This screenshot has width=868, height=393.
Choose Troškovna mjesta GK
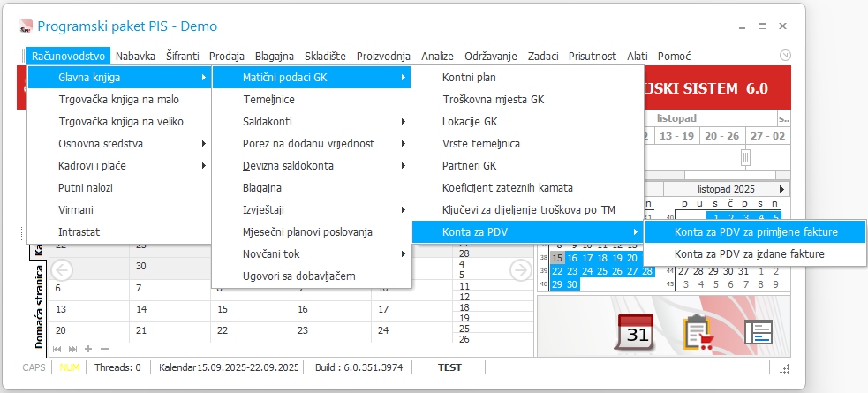coord(527,100)
